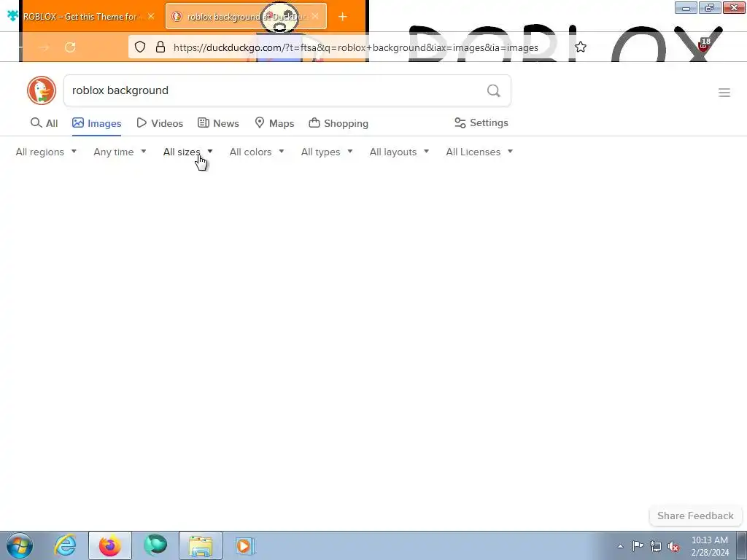Reload the page with the refresh icon
Image resolution: width=747 pixels, height=560 pixels.
click(x=70, y=47)
